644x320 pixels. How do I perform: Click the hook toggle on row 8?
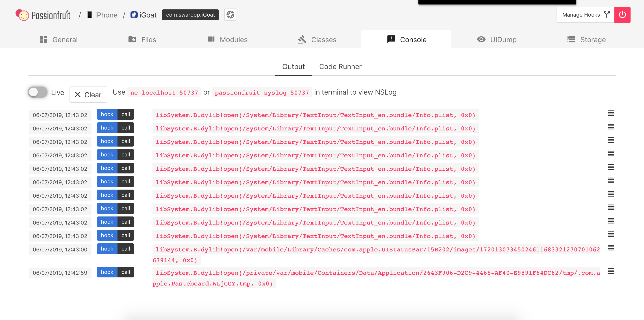click(x=107, y=209)
